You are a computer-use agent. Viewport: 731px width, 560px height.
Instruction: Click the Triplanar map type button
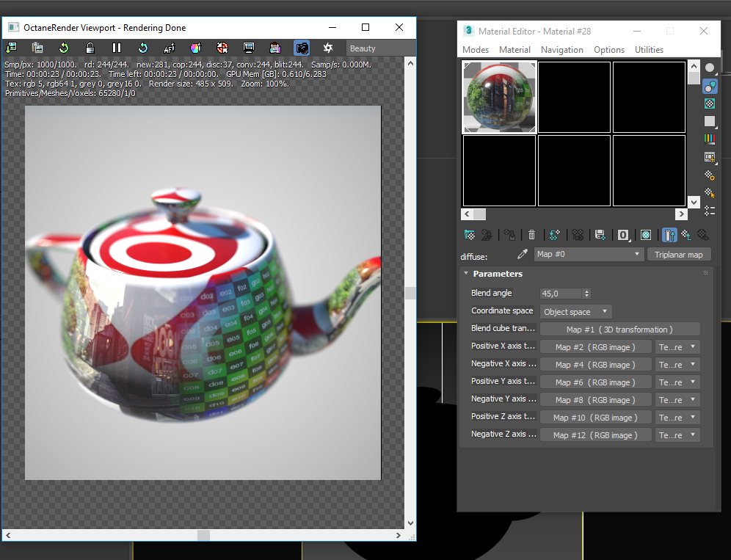678,255
